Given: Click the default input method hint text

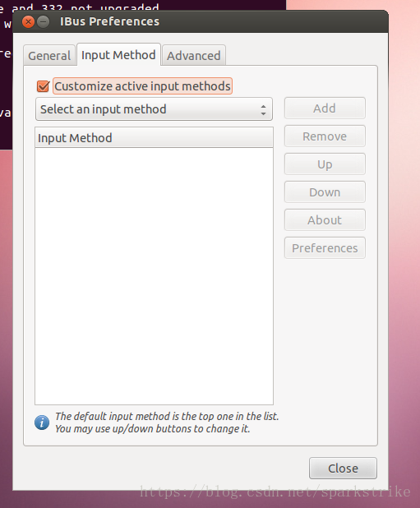Looking at the screenshot, I should click(x=167, y=423).
